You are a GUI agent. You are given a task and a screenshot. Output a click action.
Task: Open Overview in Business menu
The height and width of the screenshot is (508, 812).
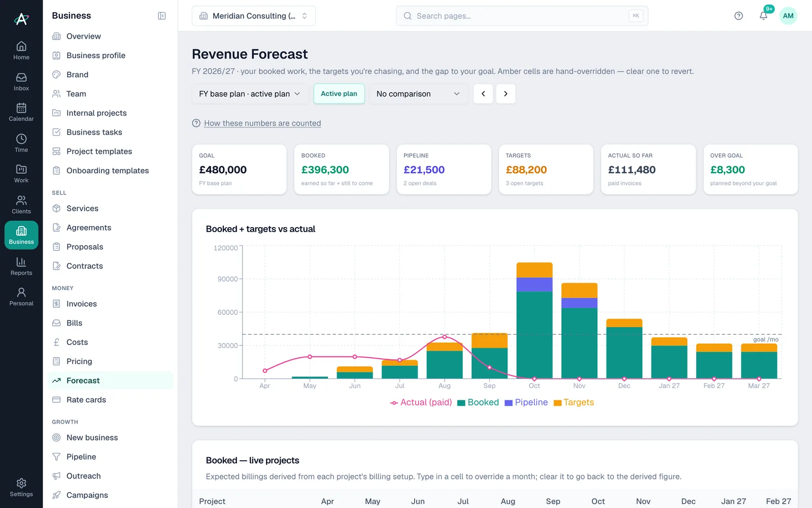110,36
